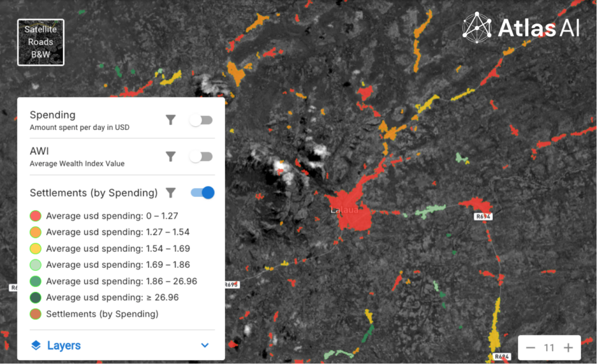
Task: Click the AWI filter funnel icon
Action: pos(170,156)
